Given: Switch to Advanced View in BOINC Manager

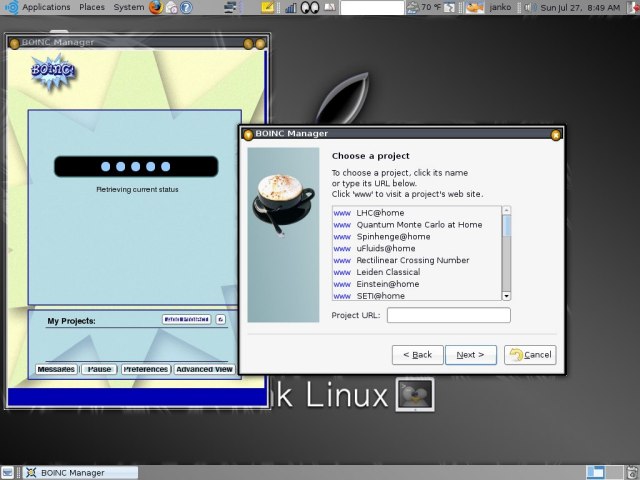Looking at the screenshot, I should click(204, 369).
